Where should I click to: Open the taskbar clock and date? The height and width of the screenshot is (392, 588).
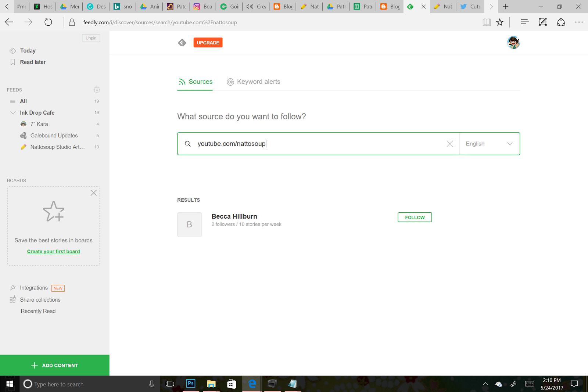tap(552, 384)
